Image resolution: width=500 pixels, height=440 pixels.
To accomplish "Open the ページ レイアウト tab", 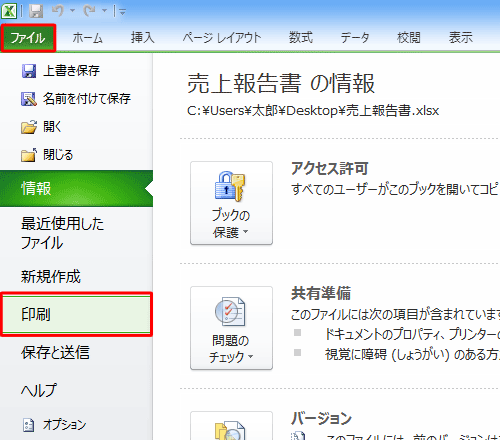I will point(222,38).
